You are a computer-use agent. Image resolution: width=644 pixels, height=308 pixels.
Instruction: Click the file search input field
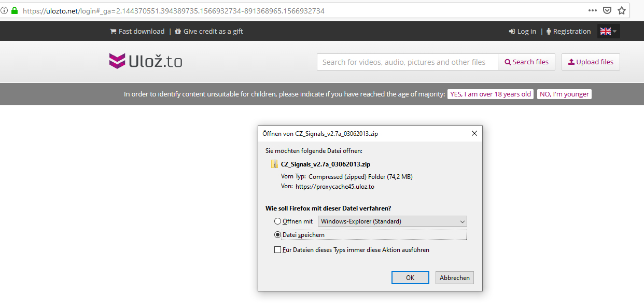coord(407,62)
